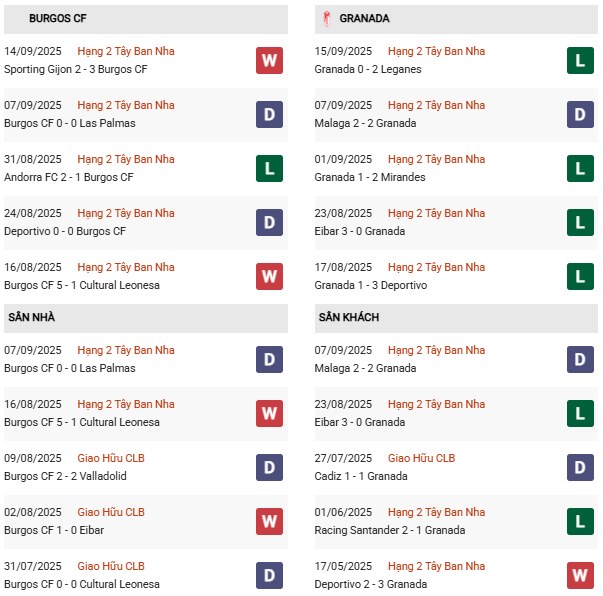Click the L badge for Granada vs Leganes

pyautogui.click(x=580, y=60)
